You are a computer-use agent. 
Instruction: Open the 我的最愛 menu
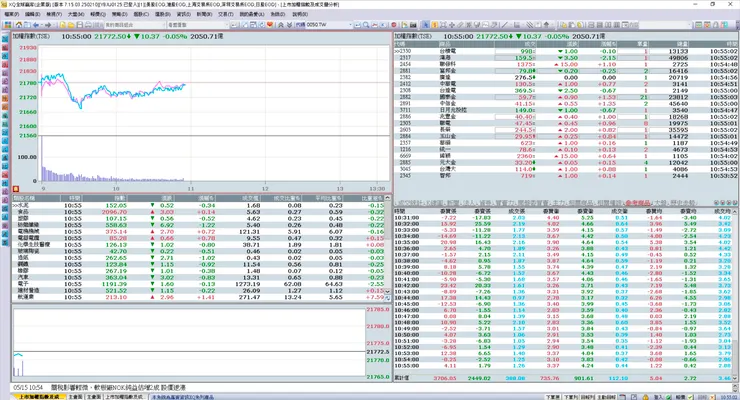pos(251,14)
